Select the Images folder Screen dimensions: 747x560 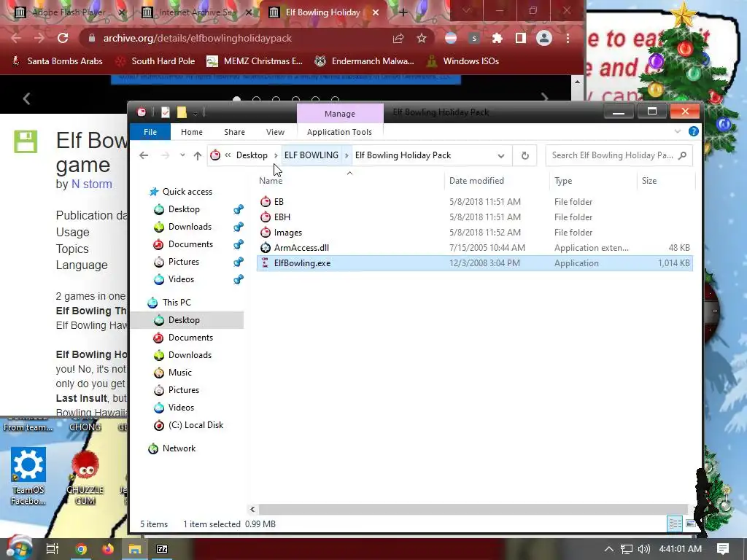click(x=474, y=233)
